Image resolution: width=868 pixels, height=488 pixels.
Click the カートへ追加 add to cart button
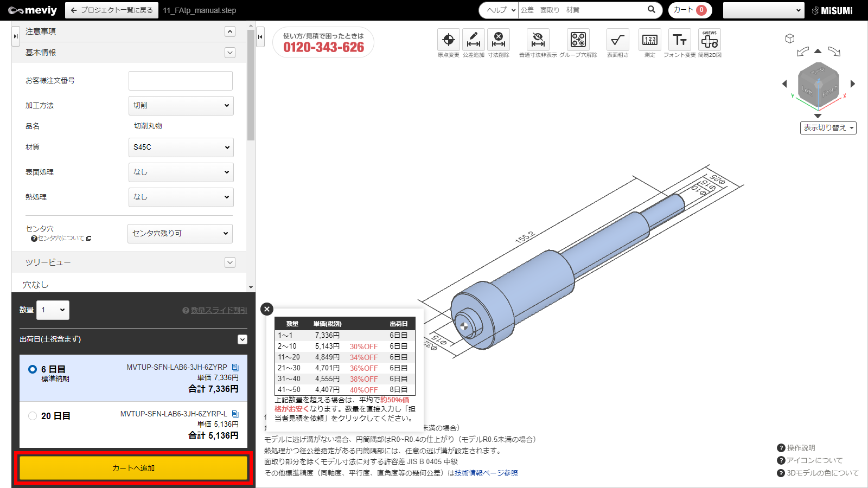pos(133,468)
